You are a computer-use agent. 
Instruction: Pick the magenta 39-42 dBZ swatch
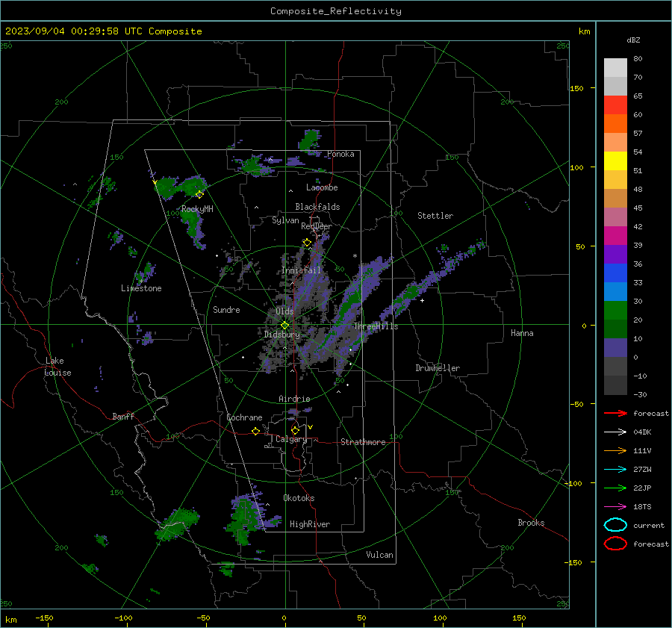coord(615,236)
